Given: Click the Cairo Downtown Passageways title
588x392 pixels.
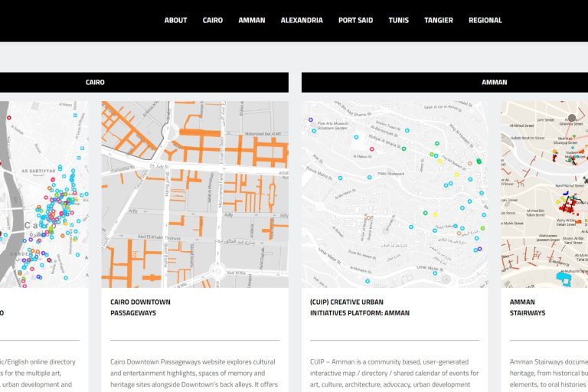Looking at the screenshot, I should point(141,307).
